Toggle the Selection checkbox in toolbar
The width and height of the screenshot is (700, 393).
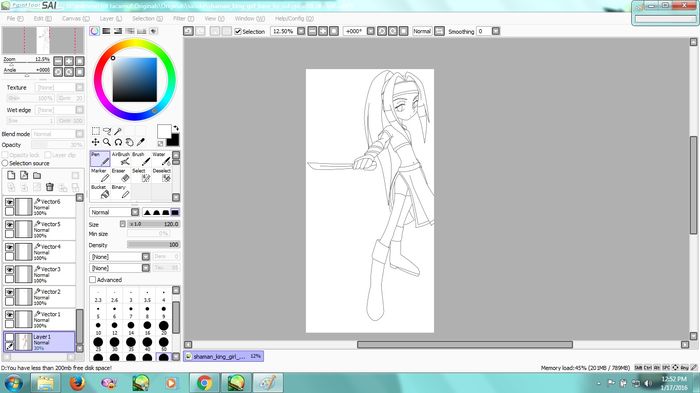pos(238,31)
